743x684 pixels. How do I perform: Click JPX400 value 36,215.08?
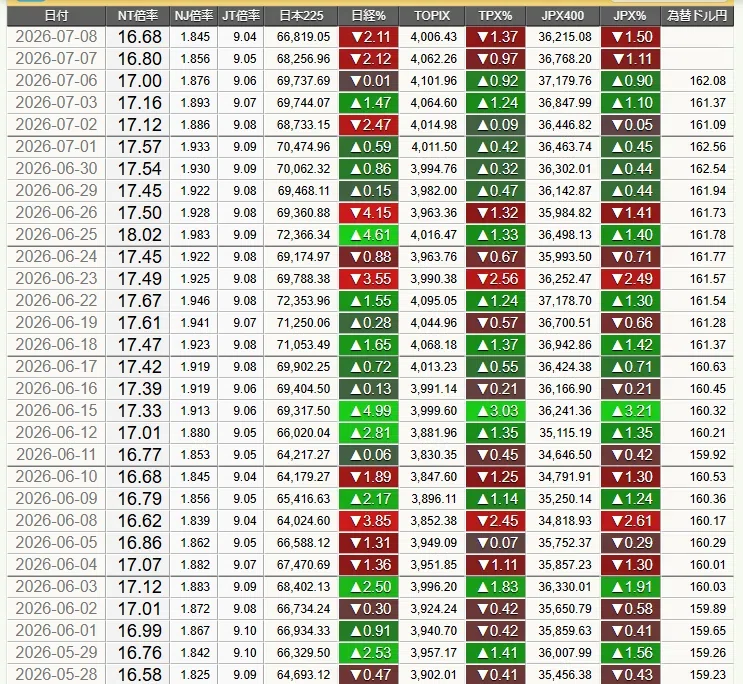coord(565,36)
